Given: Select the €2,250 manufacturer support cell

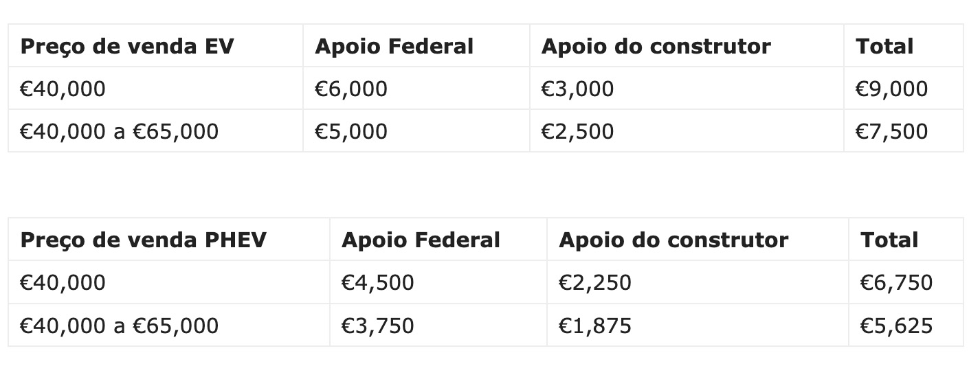Looking at the screenshot, I should click(595, 282).
